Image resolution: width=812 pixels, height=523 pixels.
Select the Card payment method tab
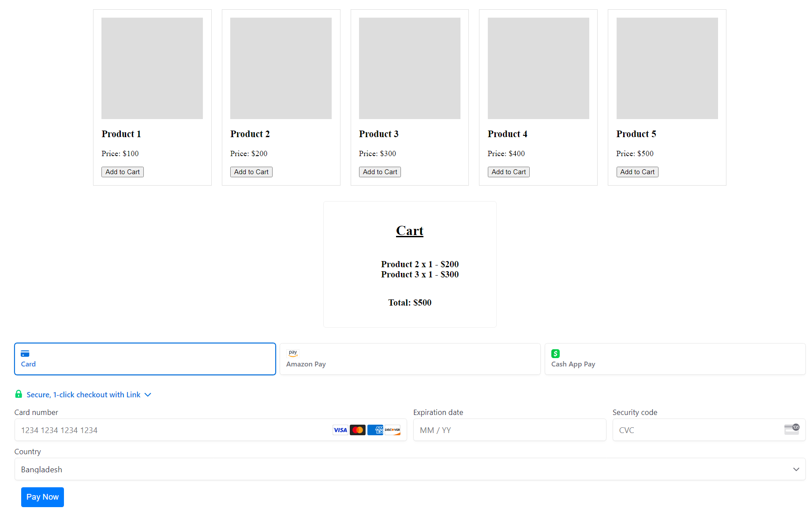145,359
